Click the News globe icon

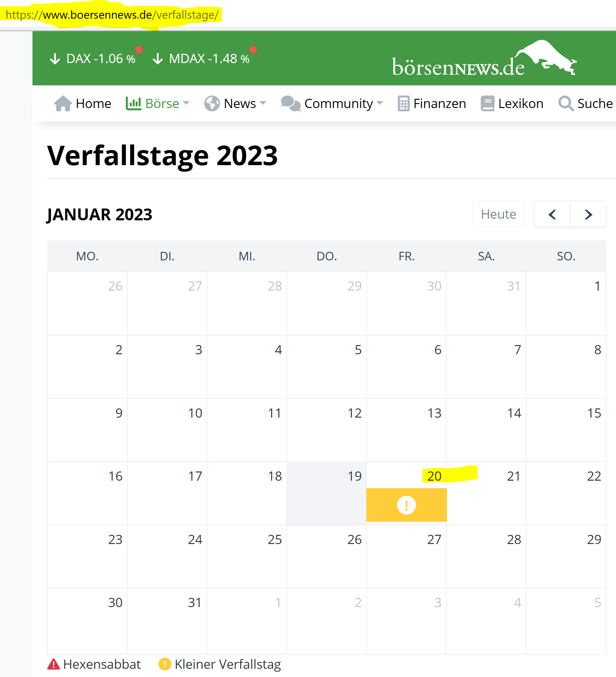click(211, 103)
